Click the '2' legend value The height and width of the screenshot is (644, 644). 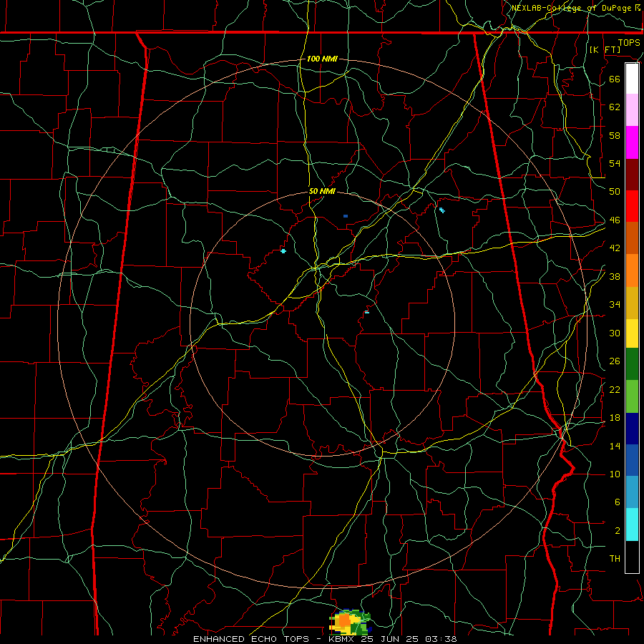617,530
